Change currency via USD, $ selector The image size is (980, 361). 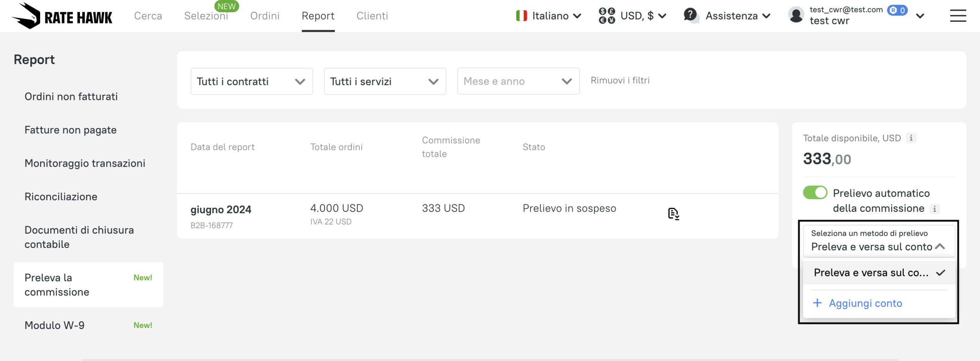(x=633, y=16)
